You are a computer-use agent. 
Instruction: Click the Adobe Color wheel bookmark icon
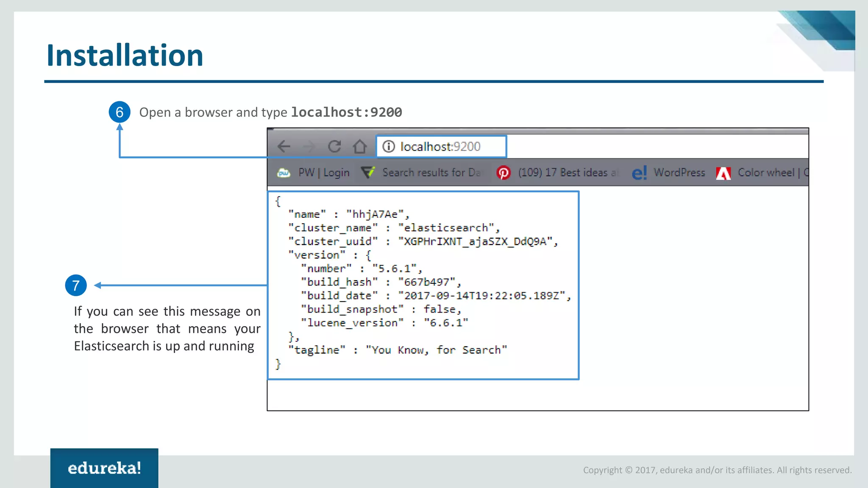pos(723,173)
